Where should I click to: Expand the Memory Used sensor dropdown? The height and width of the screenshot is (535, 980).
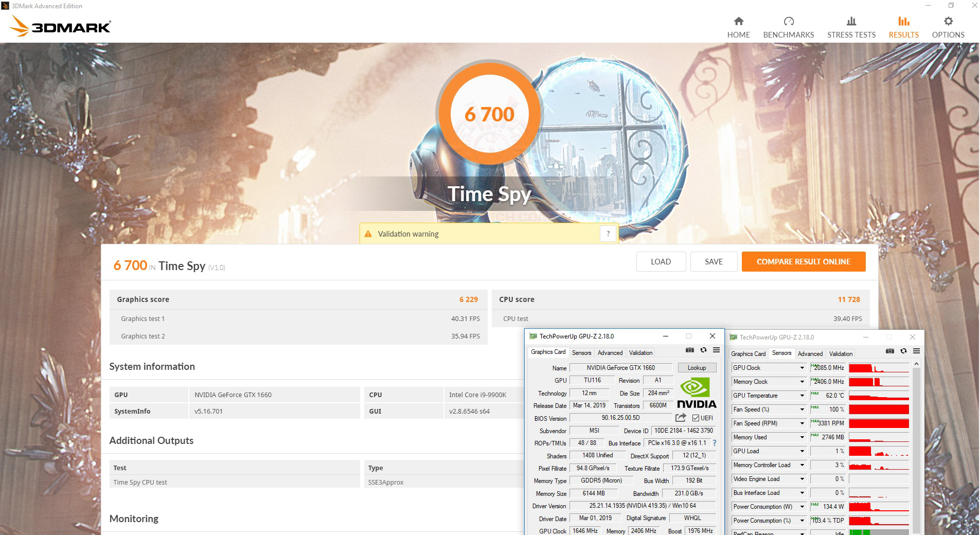[x=801, y=437]
